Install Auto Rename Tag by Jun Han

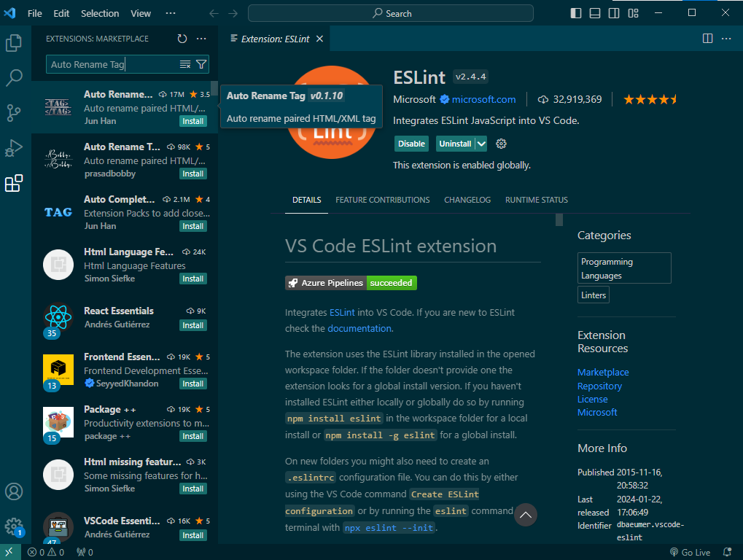point(192,121)
